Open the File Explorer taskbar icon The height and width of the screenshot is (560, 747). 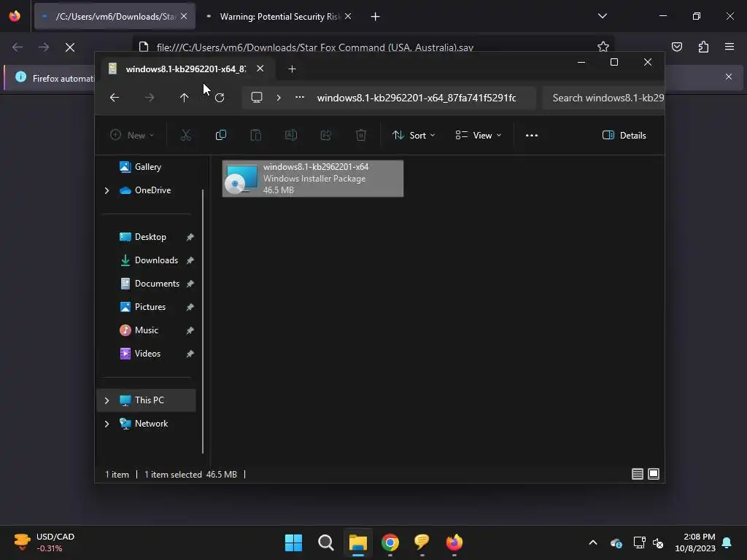click(357, 542)
